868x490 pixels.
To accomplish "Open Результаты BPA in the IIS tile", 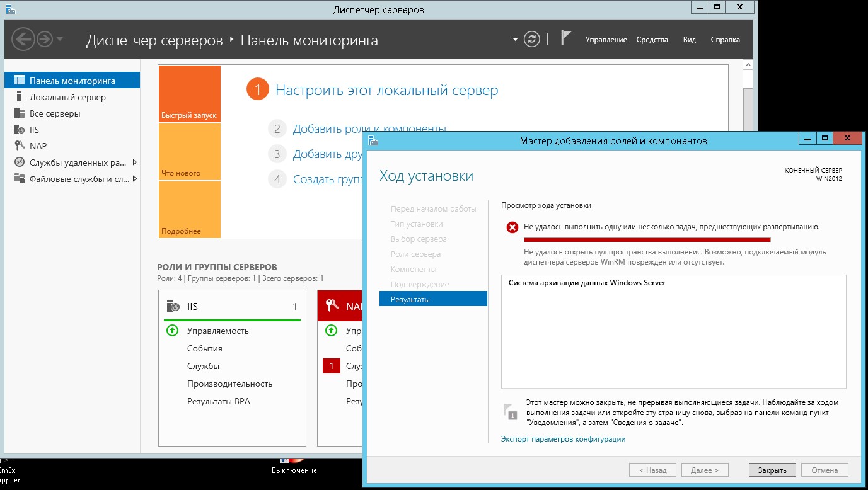I will 219,401.
